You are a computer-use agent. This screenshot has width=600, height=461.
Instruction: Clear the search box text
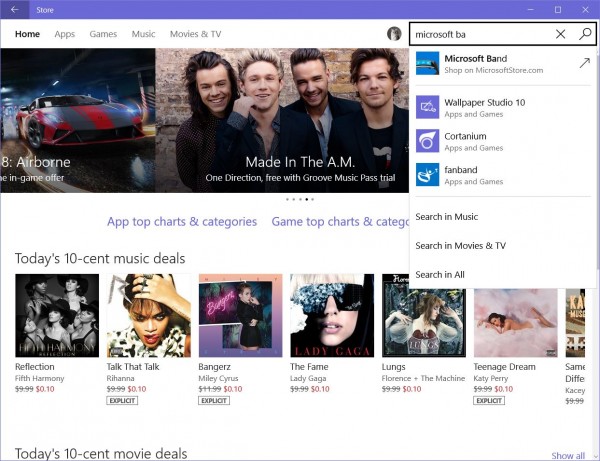[x=560, y=34]
